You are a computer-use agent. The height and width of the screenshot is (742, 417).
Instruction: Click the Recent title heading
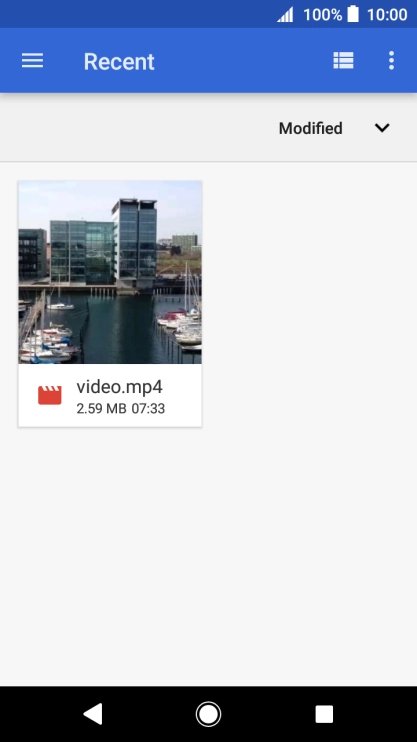119,62
